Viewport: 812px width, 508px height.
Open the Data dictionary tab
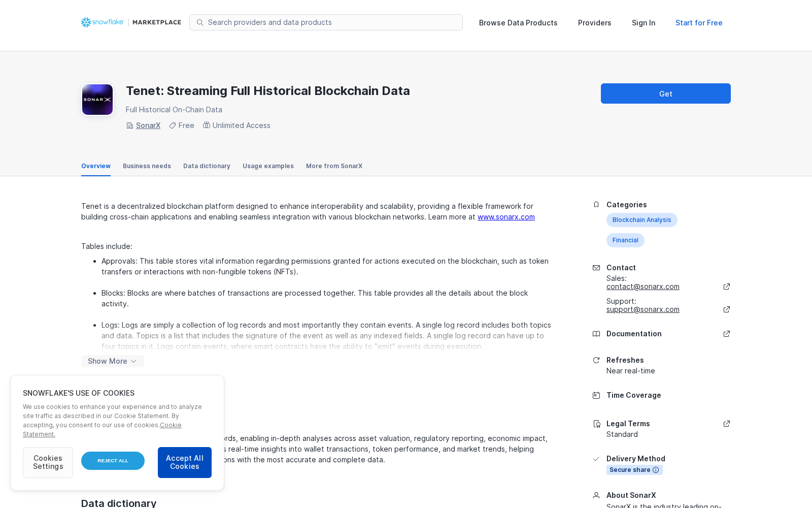(x=207, y=166)
